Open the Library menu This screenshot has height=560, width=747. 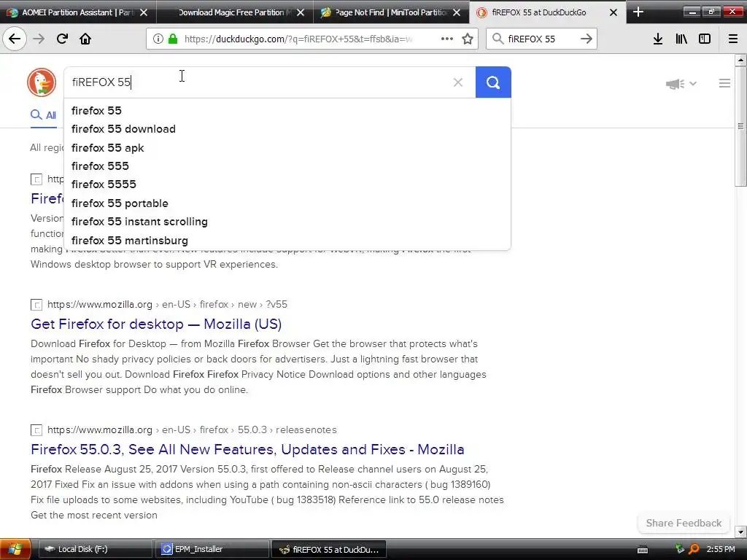[681, 39]
